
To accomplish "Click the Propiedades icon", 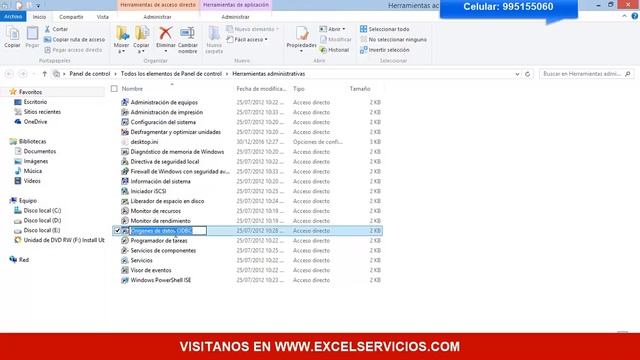I will click(302, 33).
